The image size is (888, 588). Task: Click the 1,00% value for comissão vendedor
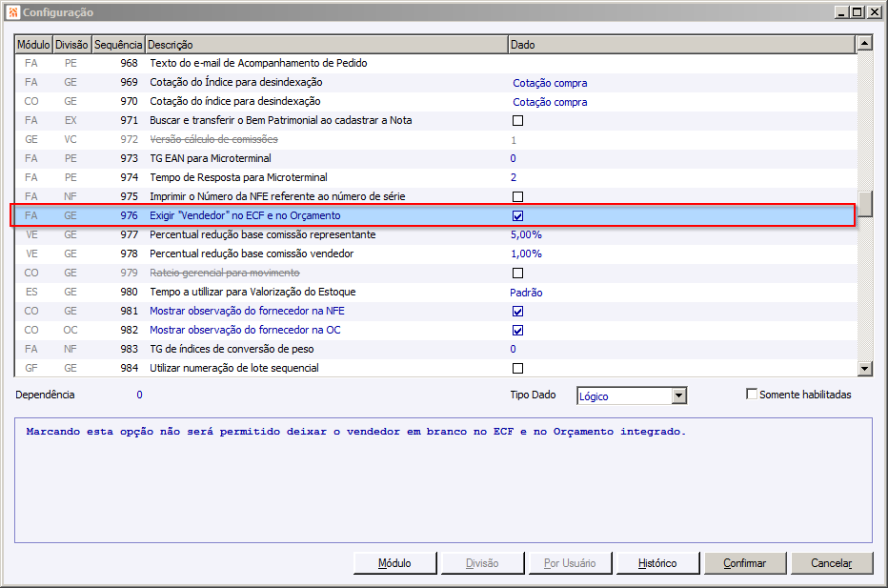(526, 253)
